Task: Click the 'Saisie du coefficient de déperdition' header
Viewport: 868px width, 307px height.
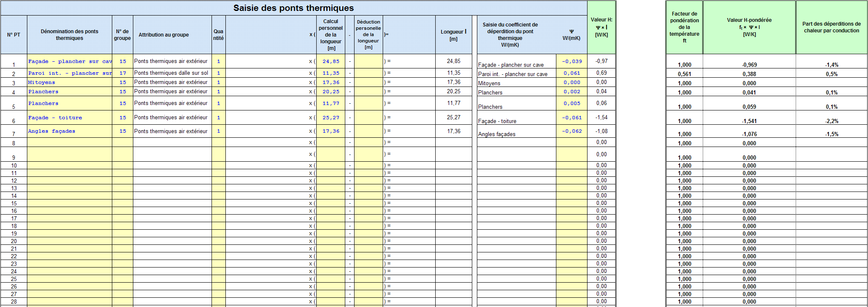Action: (x=510, y=35)
